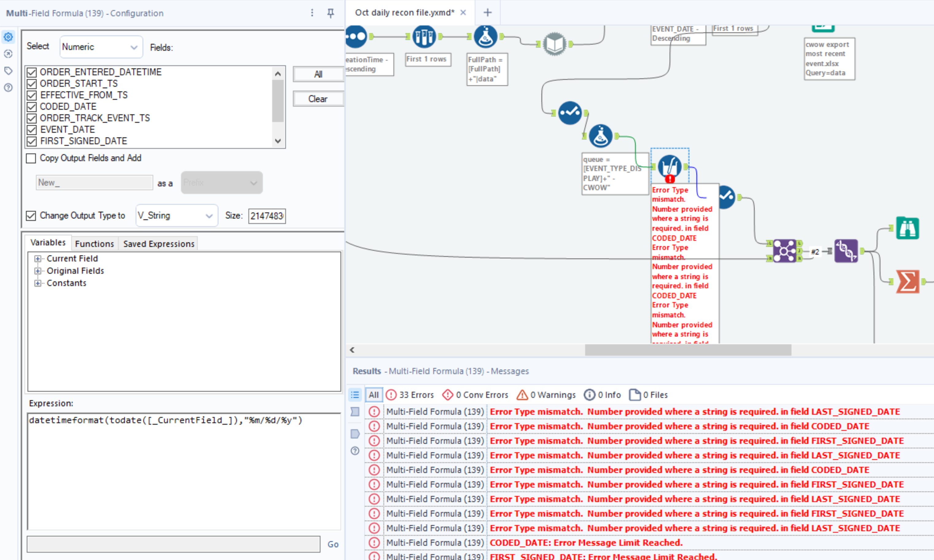Enable Copy Output Fields and Add
The image size is (934, 560).
point(31,158)
